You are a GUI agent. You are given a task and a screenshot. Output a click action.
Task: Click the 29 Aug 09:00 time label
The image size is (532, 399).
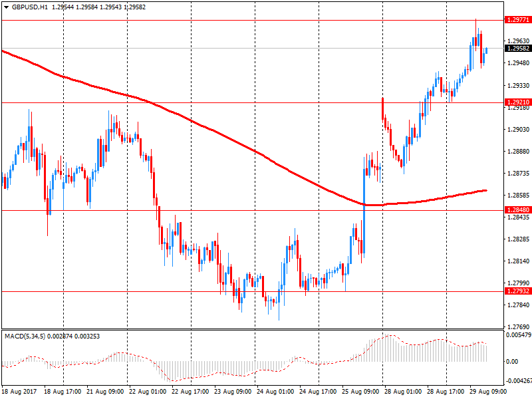(488, 392)
